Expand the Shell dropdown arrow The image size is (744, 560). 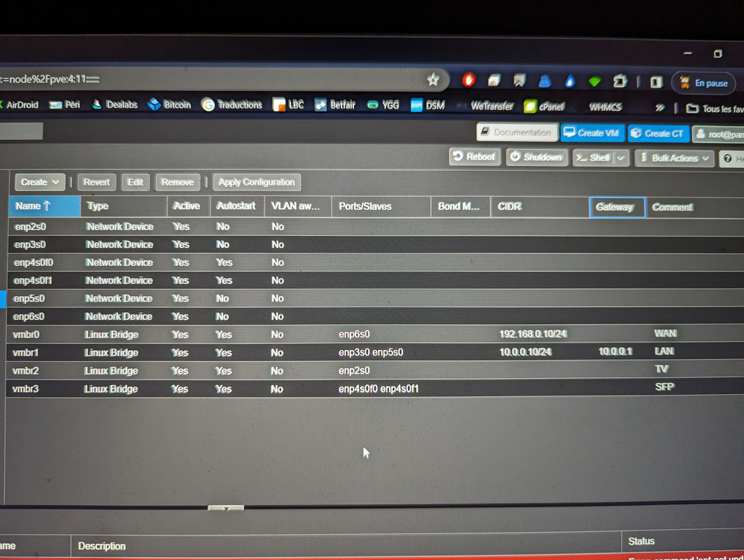pyautogui.click(x=621, y=158)
